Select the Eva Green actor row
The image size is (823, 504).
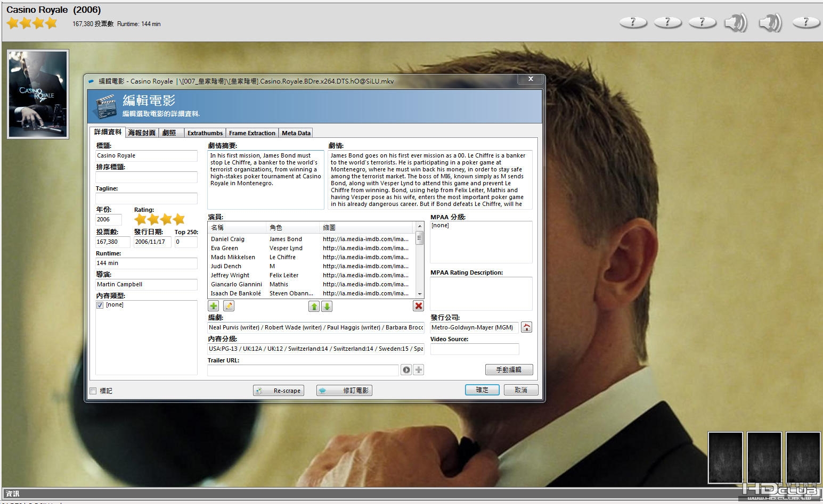point(312,248)
